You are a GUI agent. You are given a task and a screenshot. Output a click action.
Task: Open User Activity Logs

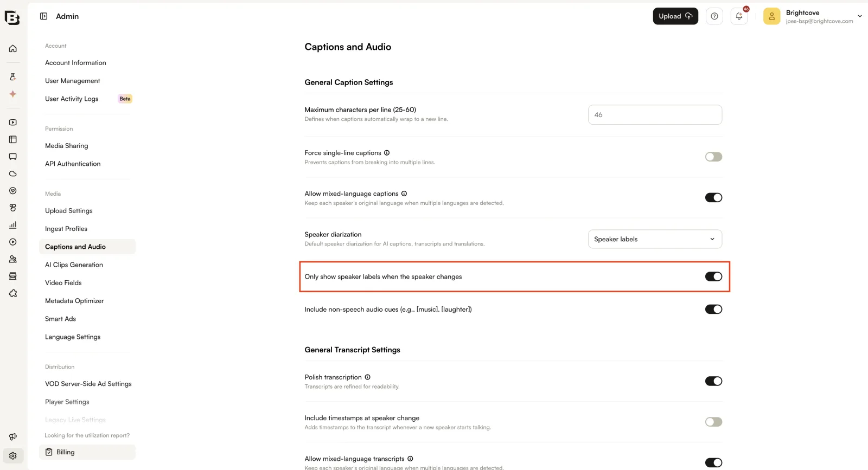72,99
